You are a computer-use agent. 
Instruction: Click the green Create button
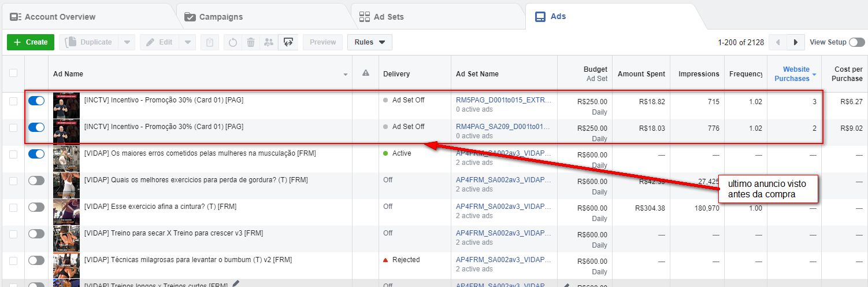(x=31, y=42)
